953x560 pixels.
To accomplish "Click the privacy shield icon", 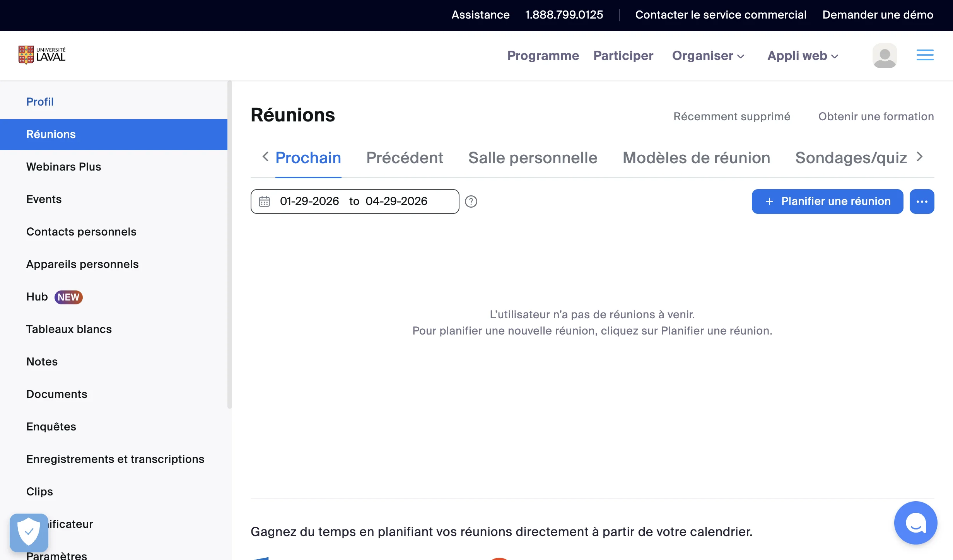I will point(29,533).
